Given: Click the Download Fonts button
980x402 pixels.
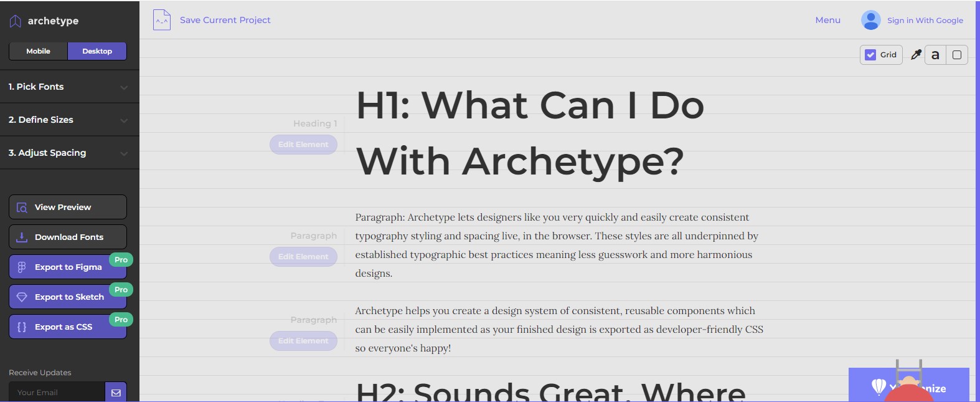Looking at the screenshot, I should click(x=68, y=237).
